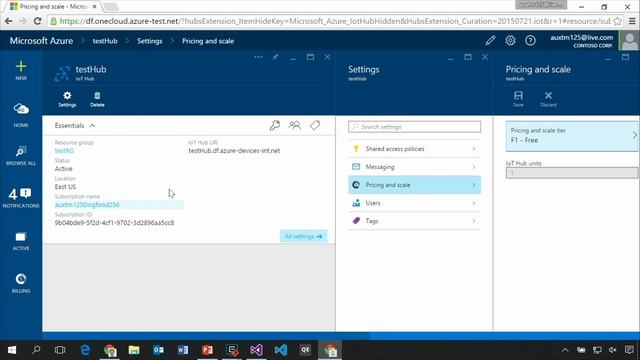640x360 pixels.
Task: Expand the Pricing and scale tier F1 - Free
Action: [x=572, y=136]
